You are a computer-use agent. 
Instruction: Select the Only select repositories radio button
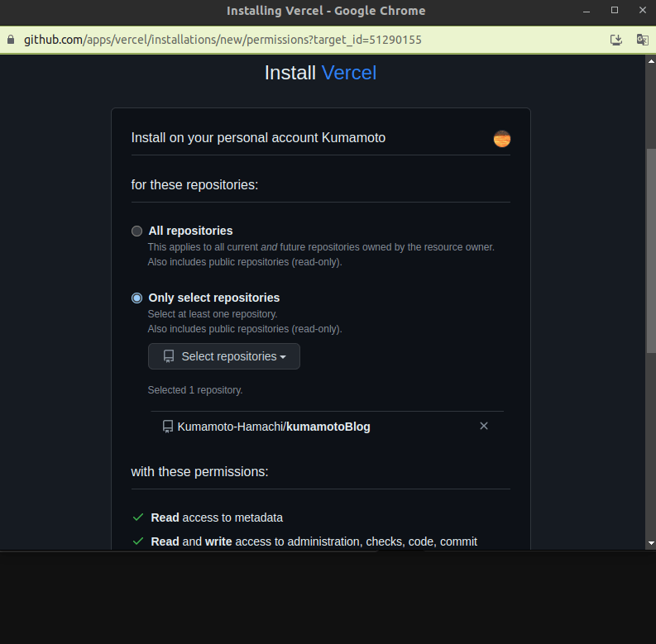click(x=136, y=298)
